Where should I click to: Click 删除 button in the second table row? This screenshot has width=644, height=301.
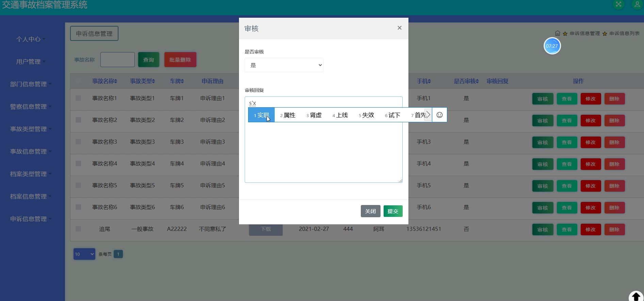tap(614, 121)
